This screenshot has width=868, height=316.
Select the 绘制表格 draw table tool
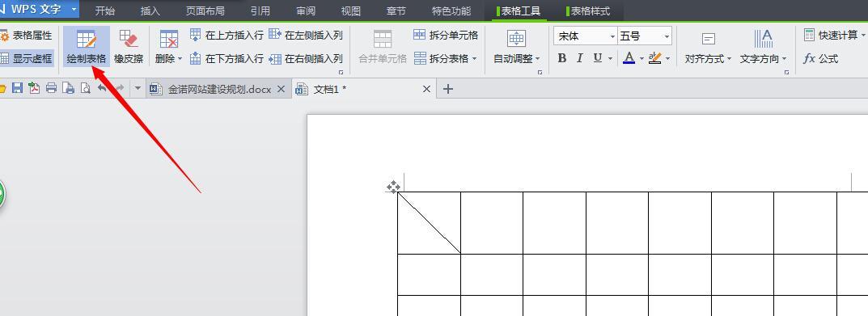tap(87, 47)
